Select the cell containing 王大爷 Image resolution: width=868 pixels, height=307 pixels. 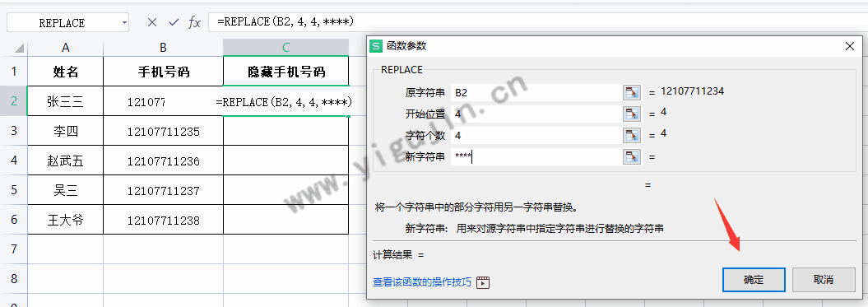[66, 220]
